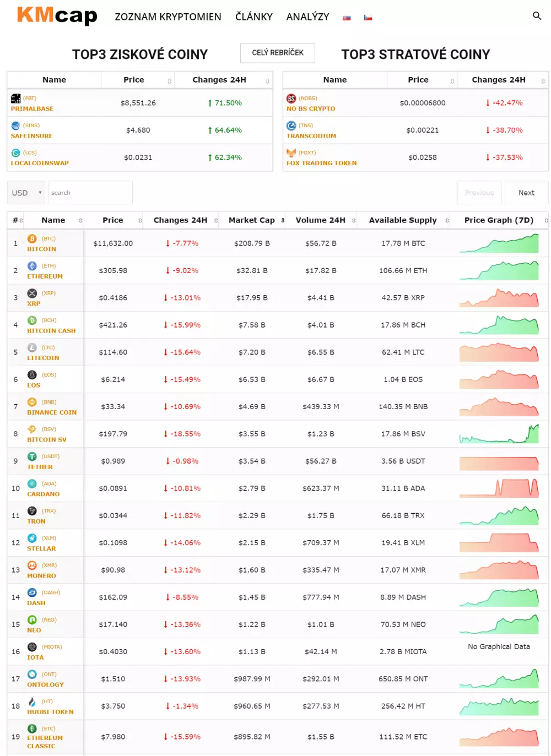Go to Next page of coins
The width and height of the screenshot is (551, 756).
point(526,193)
